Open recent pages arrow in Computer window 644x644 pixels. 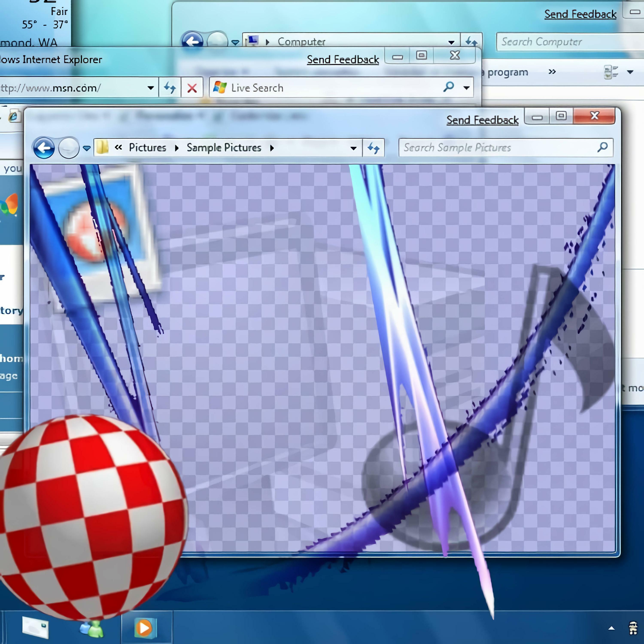[x=235, y=43]
